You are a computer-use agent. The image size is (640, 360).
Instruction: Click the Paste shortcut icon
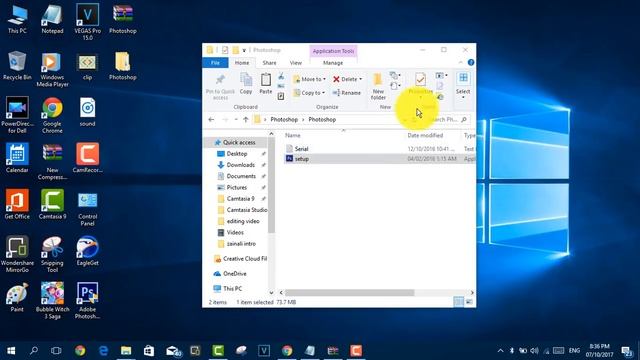(x=281, y=96)
